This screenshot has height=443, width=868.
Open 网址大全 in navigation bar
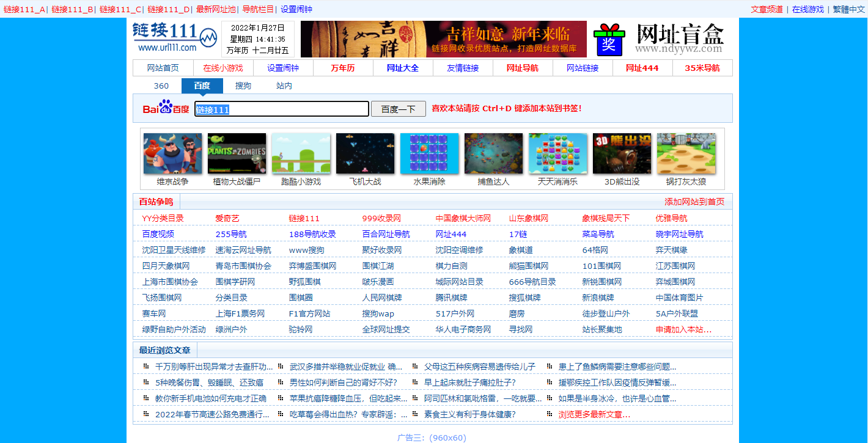403,68
